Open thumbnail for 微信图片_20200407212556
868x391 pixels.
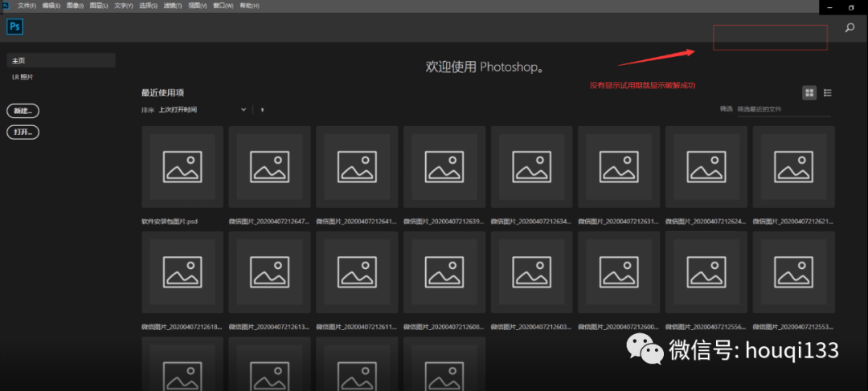pos(706,272)
